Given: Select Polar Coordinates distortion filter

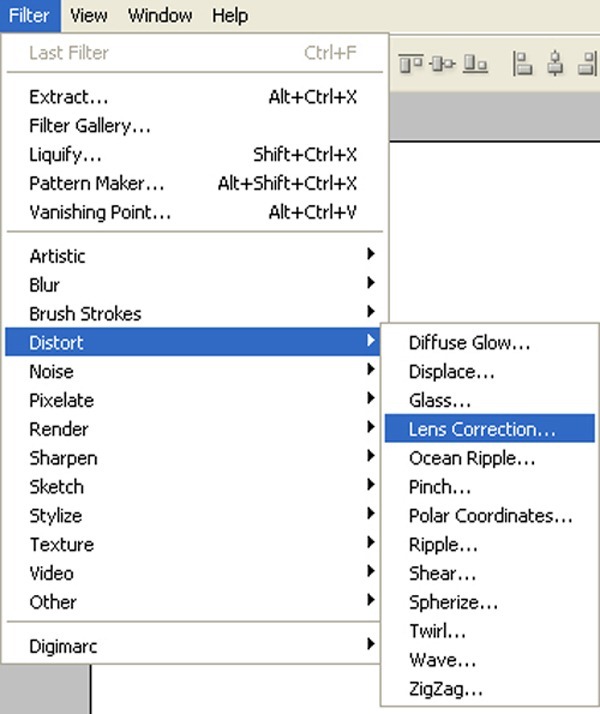Looking at the screenshot, I should pos(490,516).
